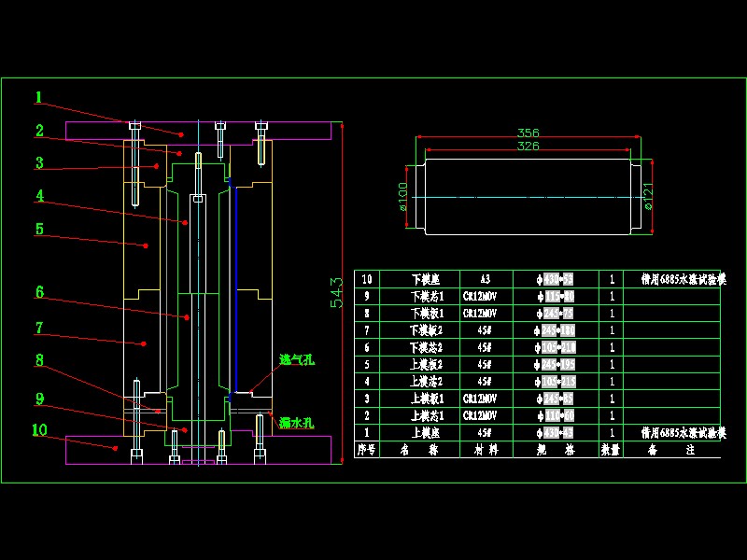This screenshot has width=747, height=560.
Task: Click the φ430*53 specification cell
Action: (555, 279)
